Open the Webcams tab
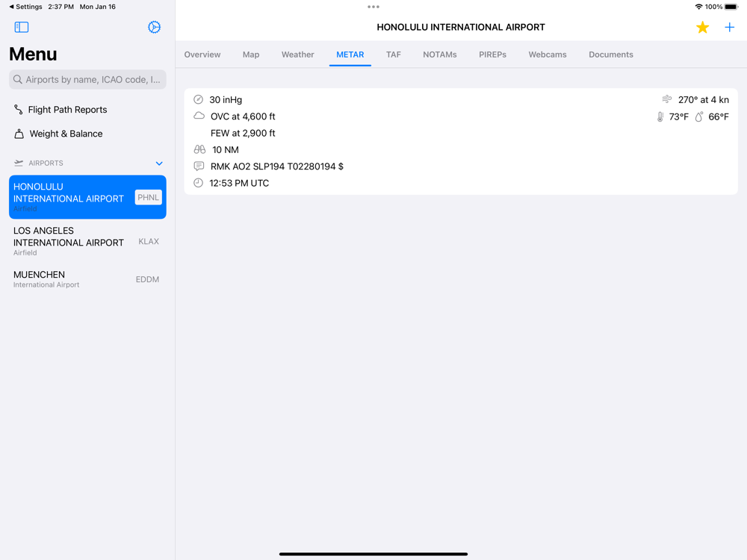 tap(548, 55)
